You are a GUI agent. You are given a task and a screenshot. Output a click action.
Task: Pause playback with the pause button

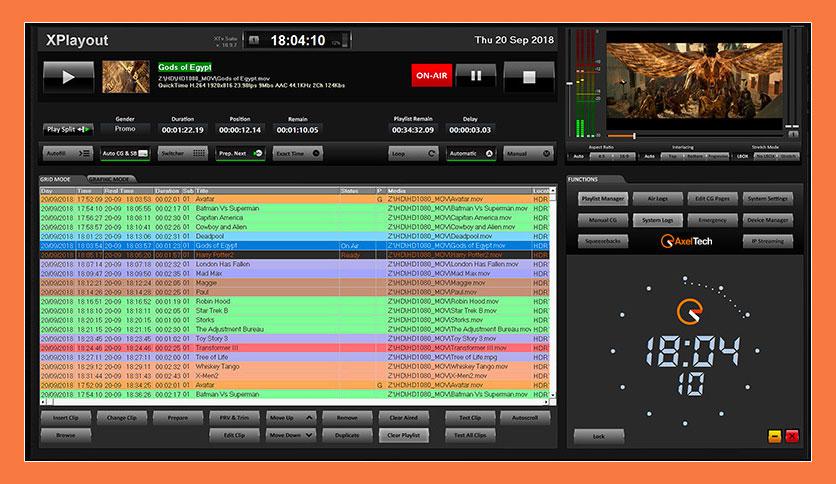coord(476,76)
